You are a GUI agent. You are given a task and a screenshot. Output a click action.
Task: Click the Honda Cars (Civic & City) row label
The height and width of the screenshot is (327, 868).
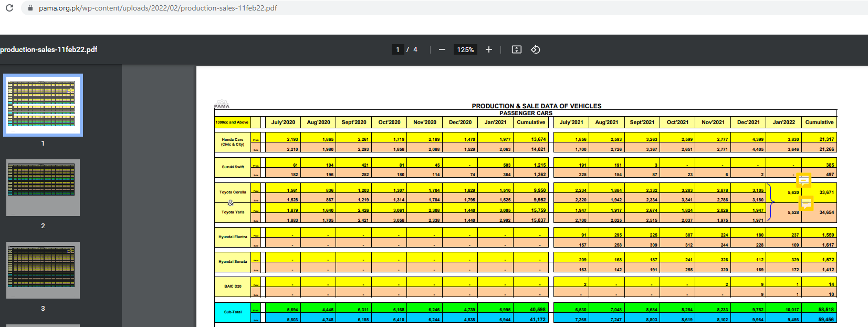click(x=233, y=142)
